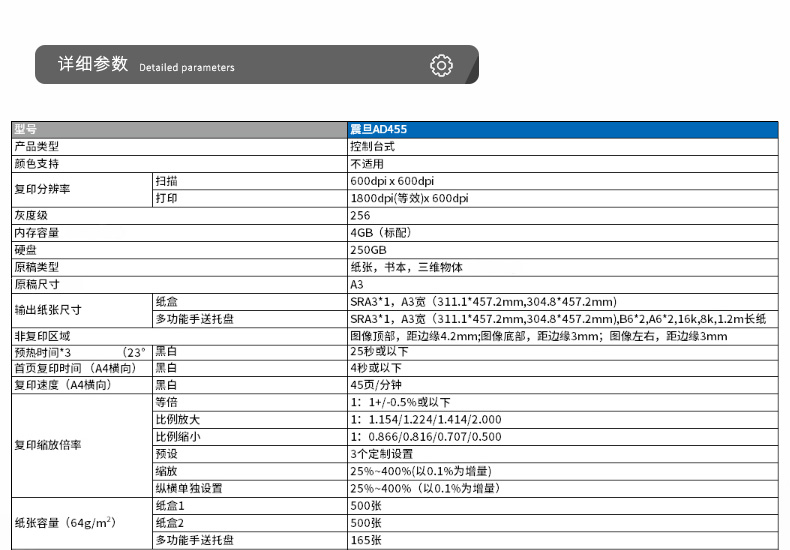Viewport: 790px width, 550px height.
Task: Select the 原稿类型 row label
Action: tap(37, 267)
